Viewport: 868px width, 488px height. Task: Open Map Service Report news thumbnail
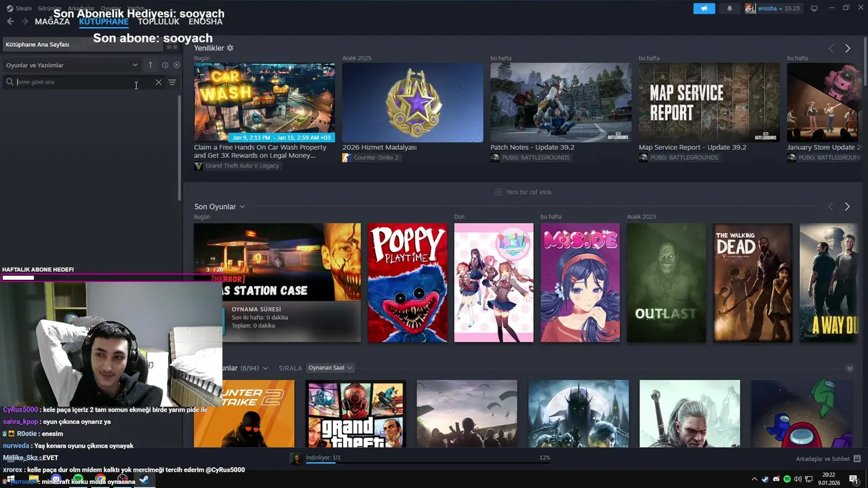[x=709, y=102]
